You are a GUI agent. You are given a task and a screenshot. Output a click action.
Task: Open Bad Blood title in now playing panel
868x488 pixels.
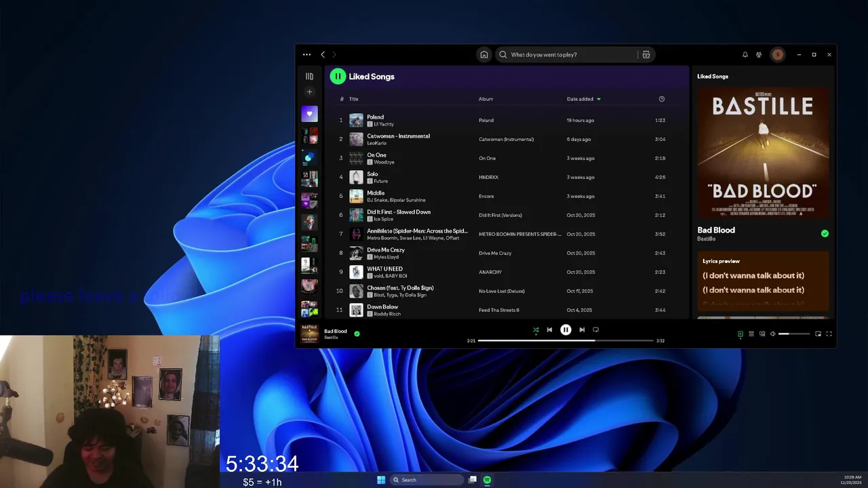[716, 230]
